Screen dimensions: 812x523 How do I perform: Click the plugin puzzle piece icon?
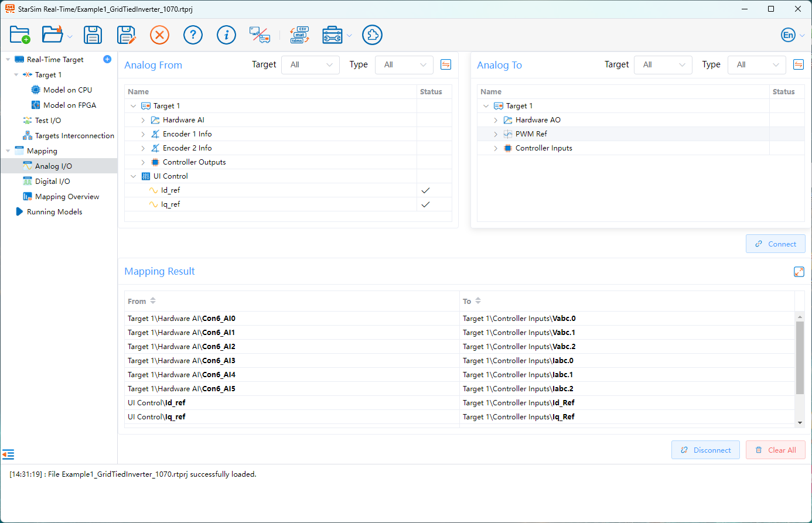point(372,35)
